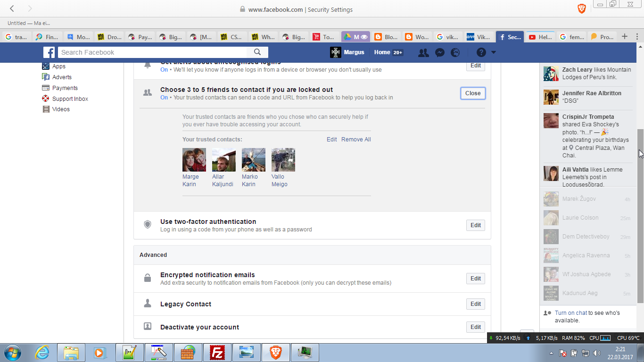
Task: Go to Home in Facebook top bar
Action: pyautogui.click(x=382, y=52)
